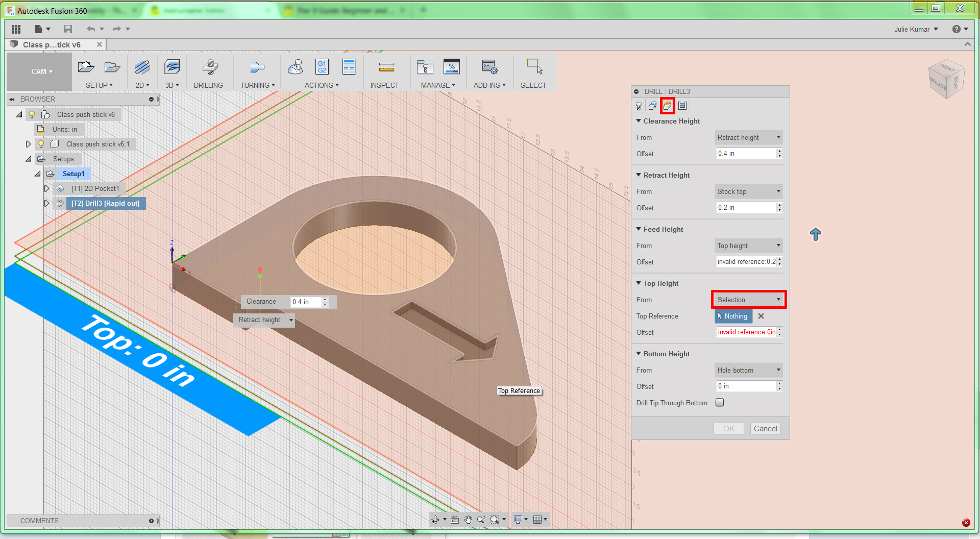The image size is (980, 539).
Task: Click the ViewCube in the corner
Action: coord(947,79)
